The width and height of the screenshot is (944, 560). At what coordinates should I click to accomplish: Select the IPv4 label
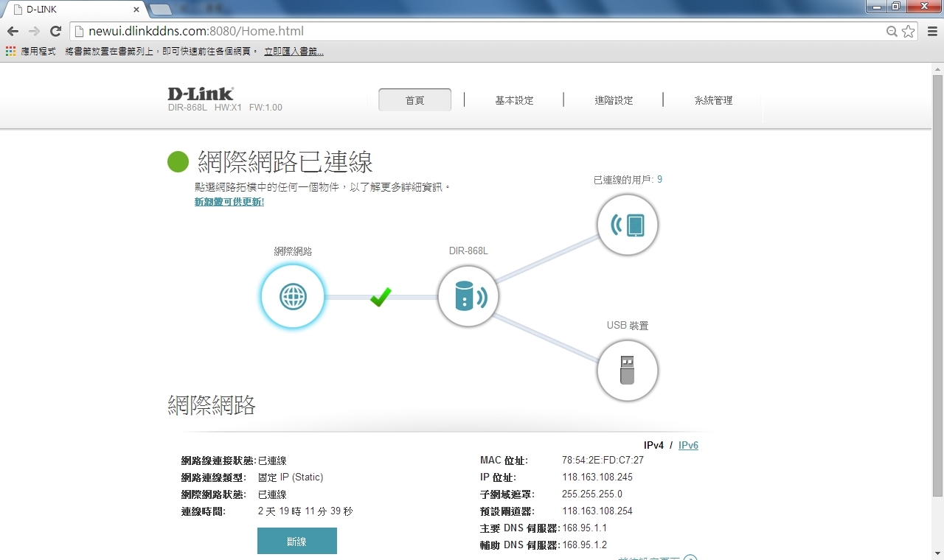click(653, 445)
